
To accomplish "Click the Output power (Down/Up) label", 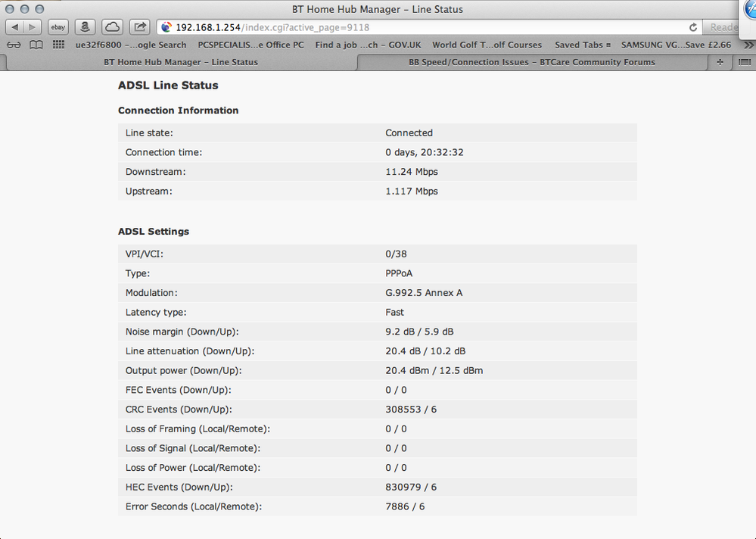I will (x=183, y=370).
